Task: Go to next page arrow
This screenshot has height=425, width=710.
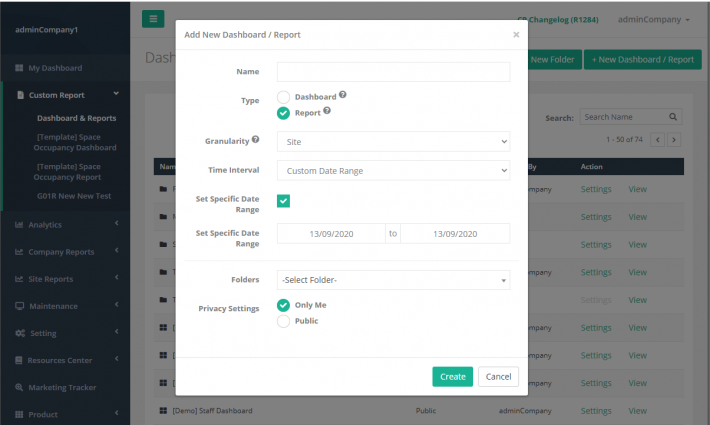Action: 674,140
